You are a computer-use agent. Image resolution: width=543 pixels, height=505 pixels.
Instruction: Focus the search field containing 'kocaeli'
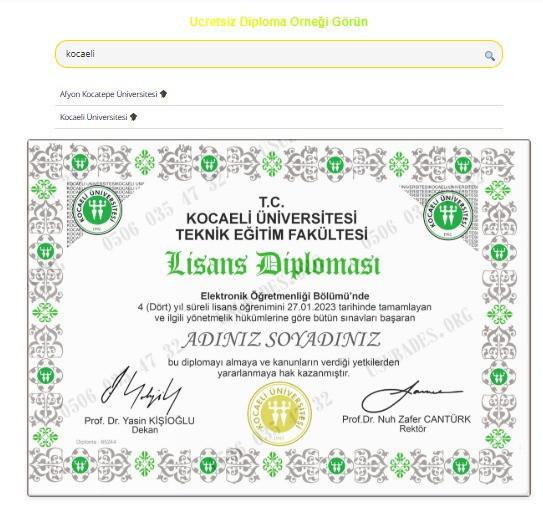(x=279, y=54)
